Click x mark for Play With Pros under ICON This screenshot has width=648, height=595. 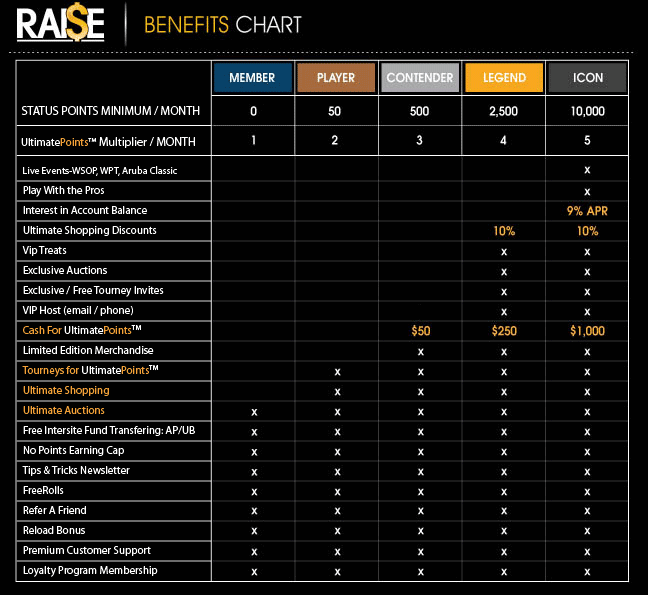pyautogui.click(x=587, y=192)
